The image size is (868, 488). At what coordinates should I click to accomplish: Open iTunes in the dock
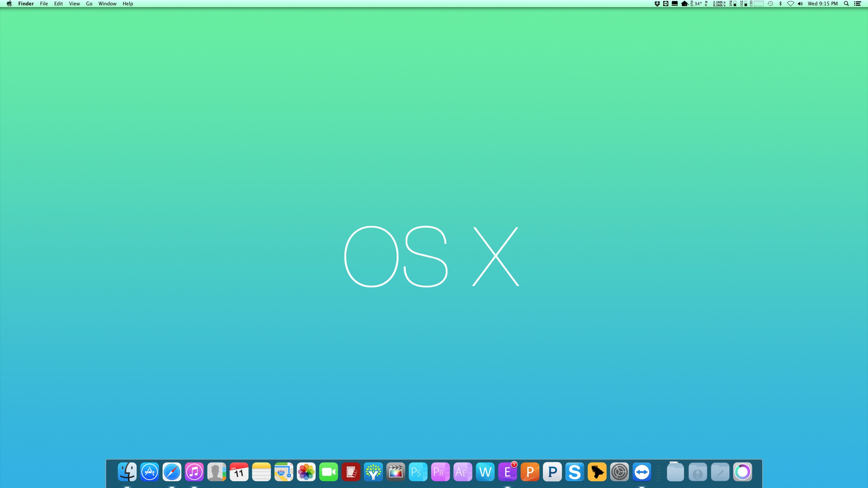(194, 472)
